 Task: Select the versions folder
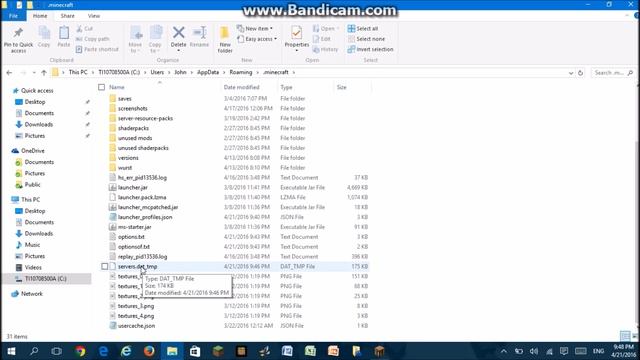[128, 158]
